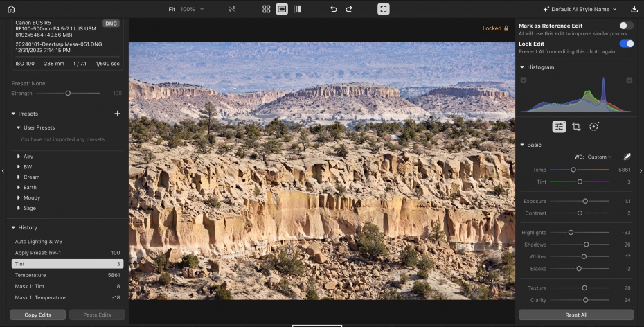Open the masking tool
Screen dimensions: 644x327
[x=593, y=127]
